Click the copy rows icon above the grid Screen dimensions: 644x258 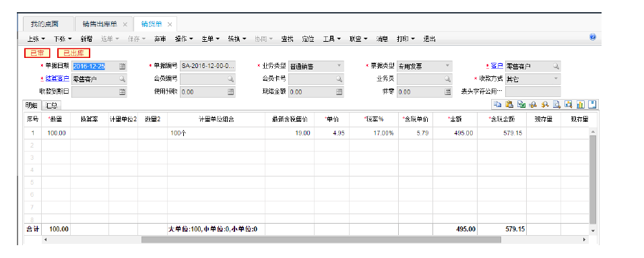tap(497, 105)
